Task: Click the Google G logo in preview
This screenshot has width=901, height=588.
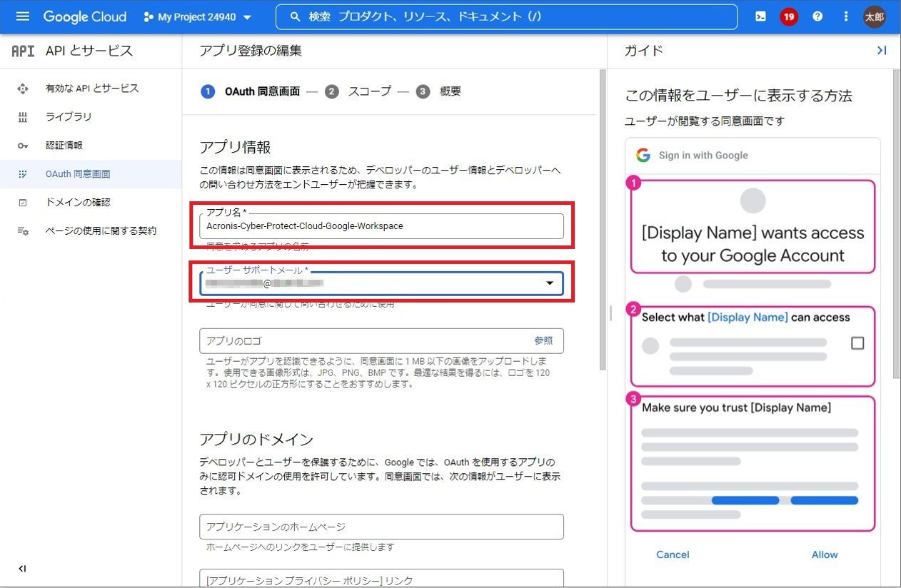Action: (643, 155)
